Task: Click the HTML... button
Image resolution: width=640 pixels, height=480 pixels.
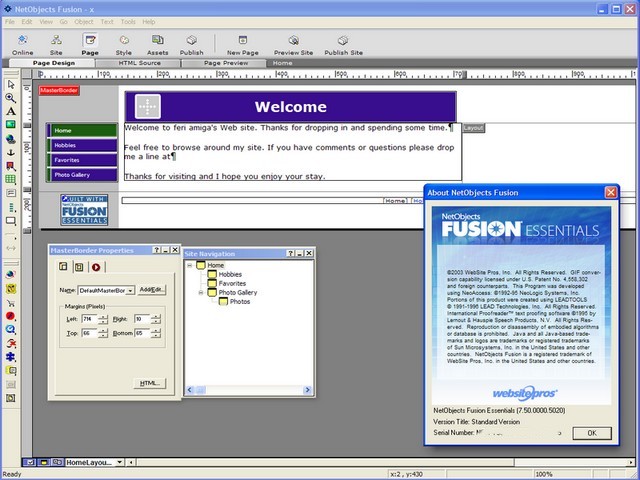Action: coord(149,383)
